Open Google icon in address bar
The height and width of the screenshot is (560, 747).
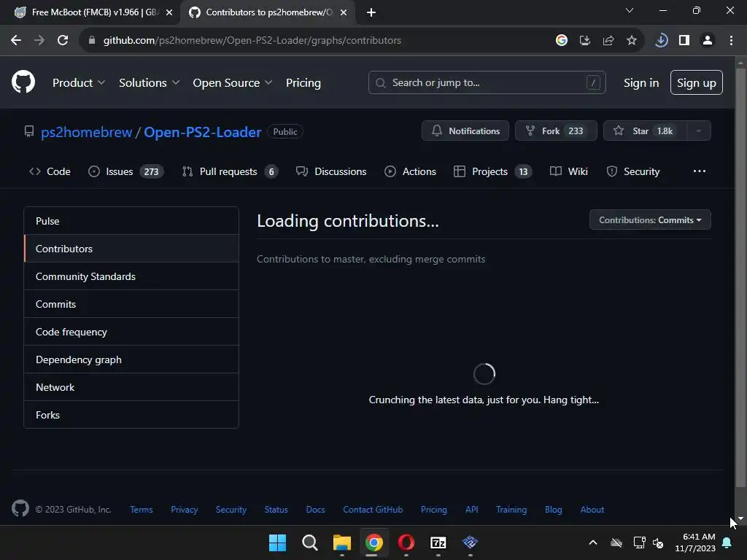click(x=562, y=41)
